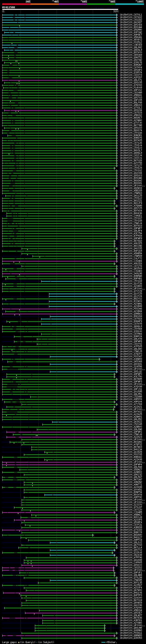Image resolution: width=146 pixels, height=644 pixels.
Task: Select label UniRef100_O49198
Action: point(131,273)
